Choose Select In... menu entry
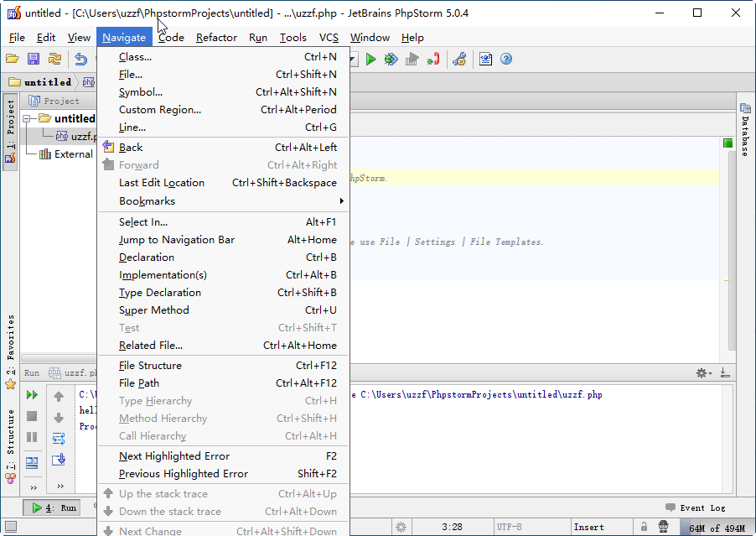 click(x=224, y=222)
